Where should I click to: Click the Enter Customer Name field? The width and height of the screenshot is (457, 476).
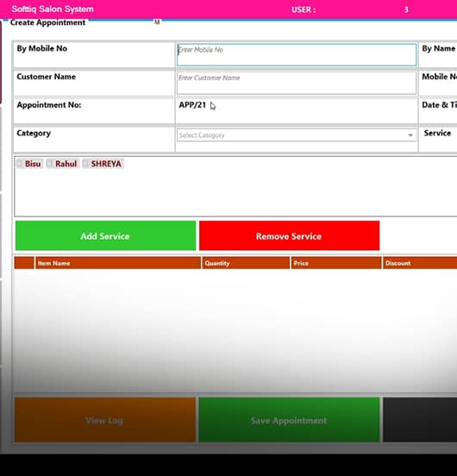(x=297, y=83)
